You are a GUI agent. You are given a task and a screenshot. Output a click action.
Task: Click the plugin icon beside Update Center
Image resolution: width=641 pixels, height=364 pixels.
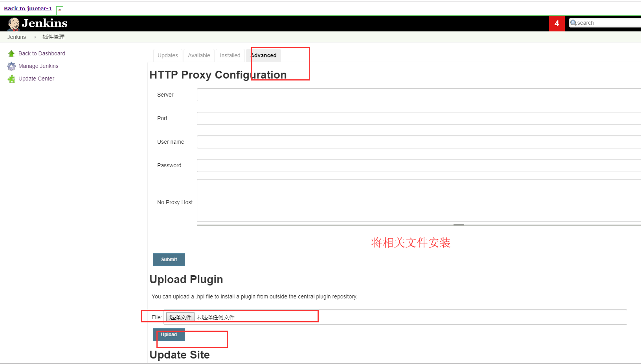point(11,79)
